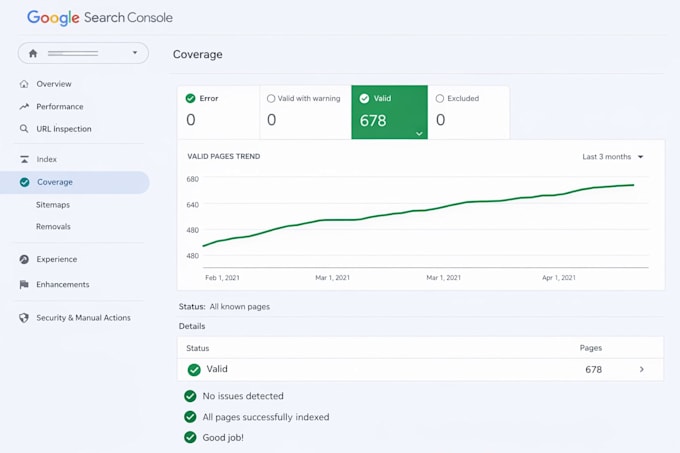Click the Valid row green check icon
The image size is (680, 453).
click(x=194, y=370)
